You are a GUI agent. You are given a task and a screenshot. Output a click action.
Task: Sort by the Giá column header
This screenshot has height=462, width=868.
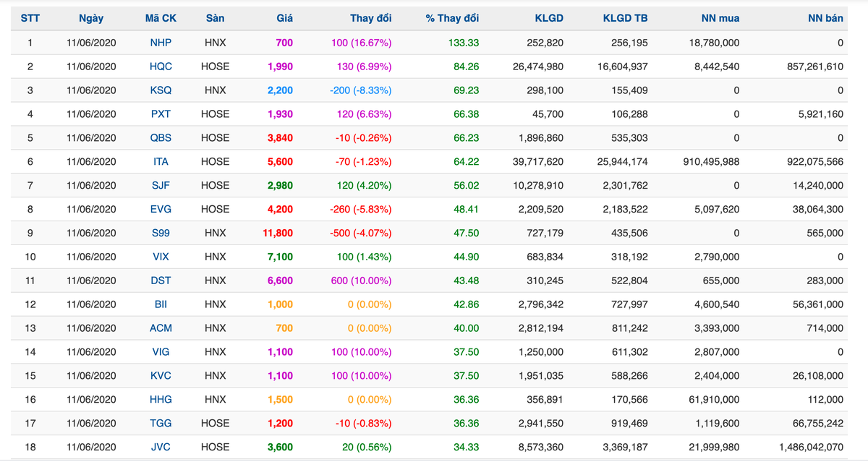point(284,18)
